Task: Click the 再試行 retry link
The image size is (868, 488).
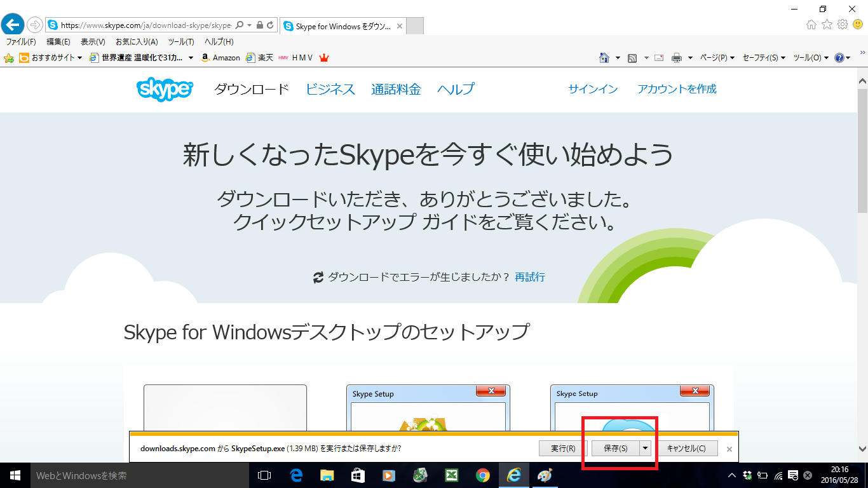Action: pos(530,277)
